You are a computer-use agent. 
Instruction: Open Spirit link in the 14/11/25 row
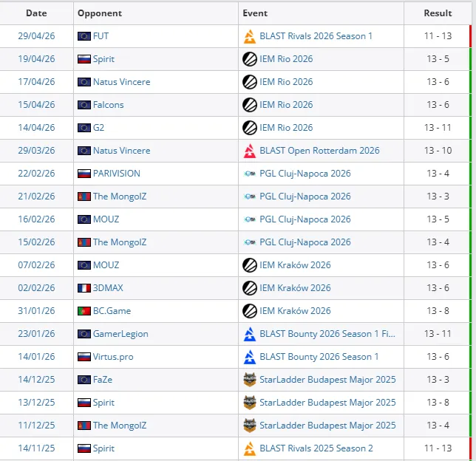(x=103, y=448)
